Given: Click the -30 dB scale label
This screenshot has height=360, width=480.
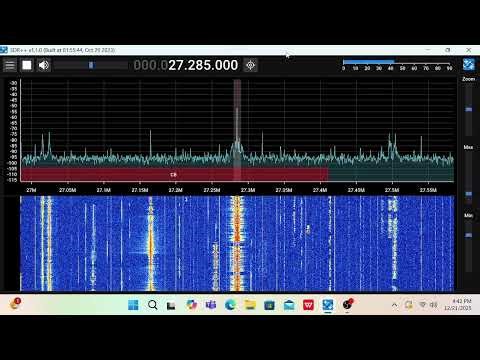Looking at the screenshot, I should (x=14, y=83).
